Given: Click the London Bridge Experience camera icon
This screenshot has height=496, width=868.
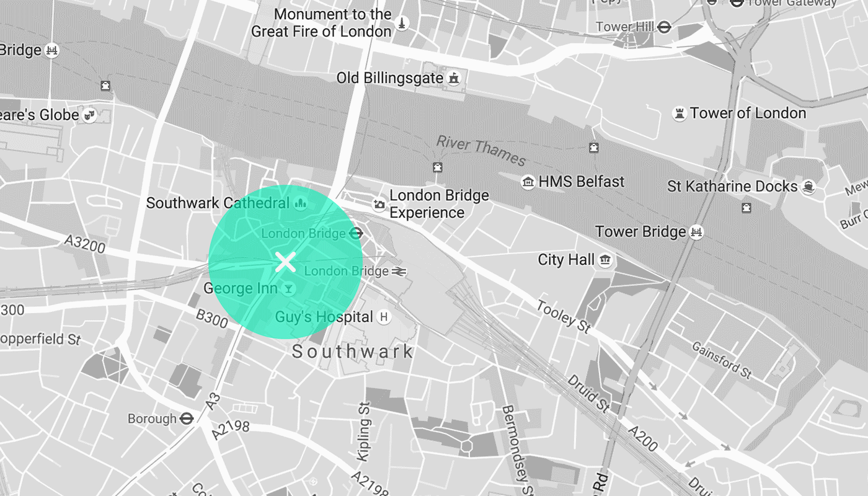Looking at the screenshot, I should (x=379, y=204).
